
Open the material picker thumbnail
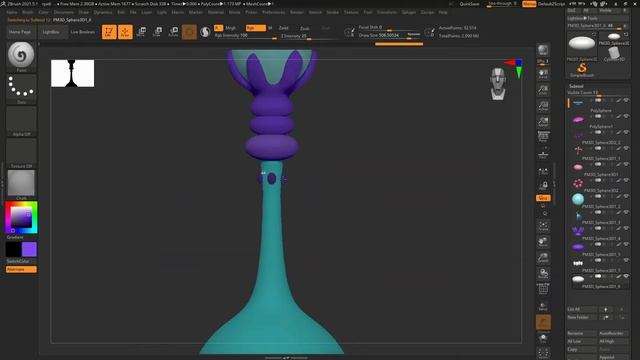(21, 183)
